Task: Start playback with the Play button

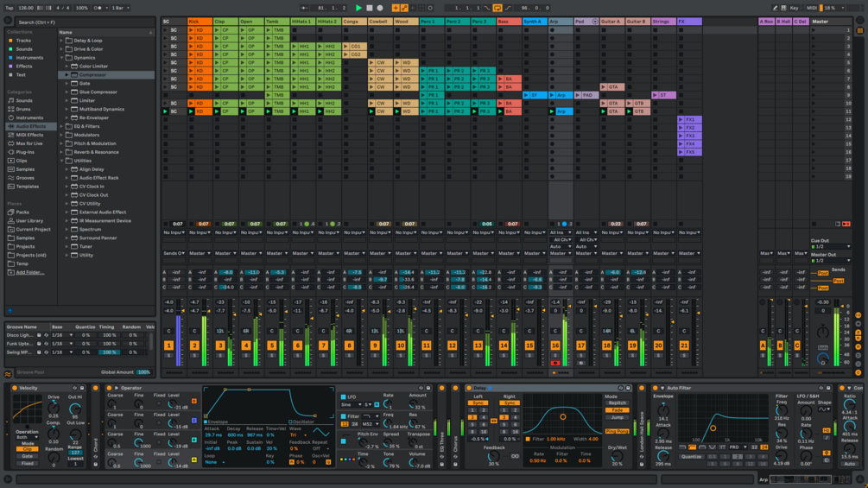Action: pos(358,8)
